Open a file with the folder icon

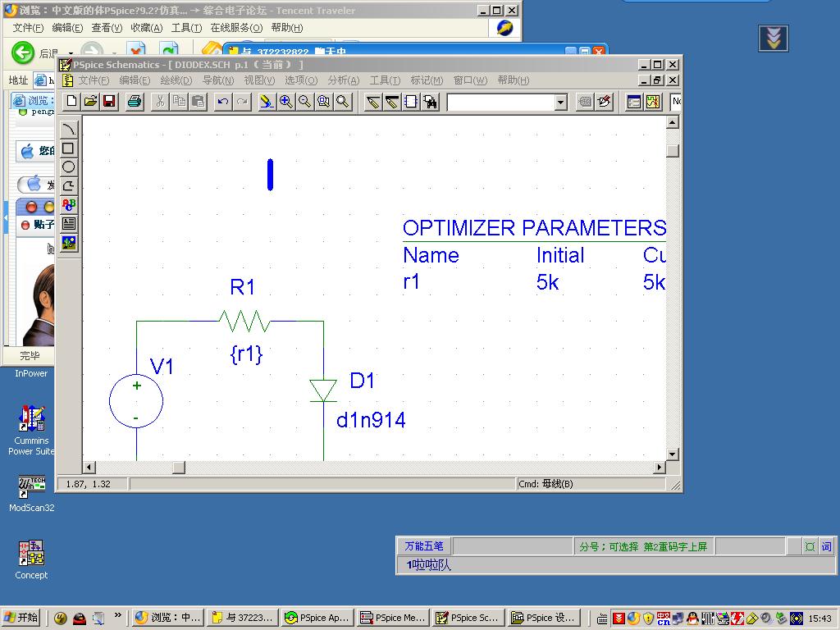tap(90, 101)
